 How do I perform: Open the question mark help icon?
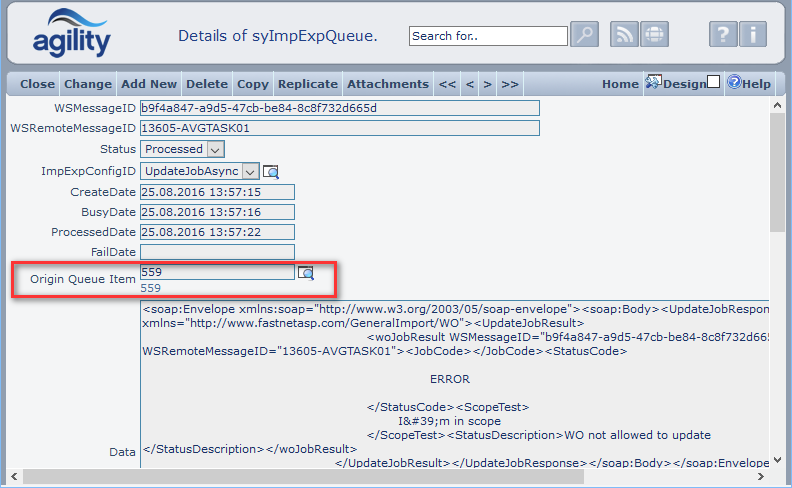pyautogui.click(x=723, y=34)
